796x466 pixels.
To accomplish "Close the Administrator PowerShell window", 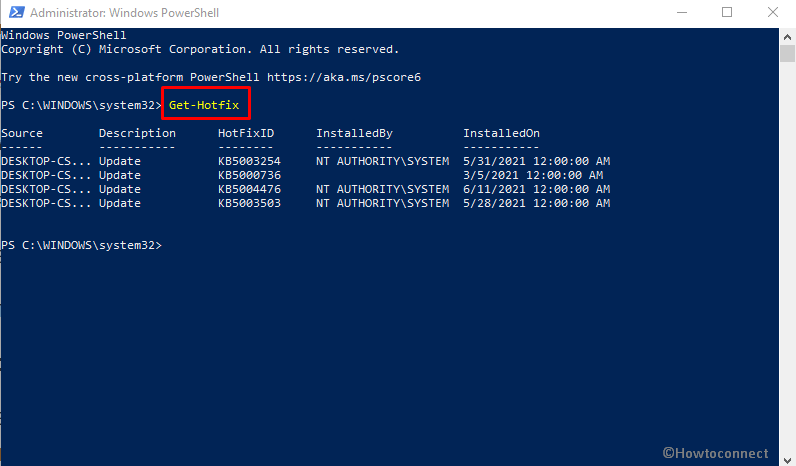I will (773, 12).
